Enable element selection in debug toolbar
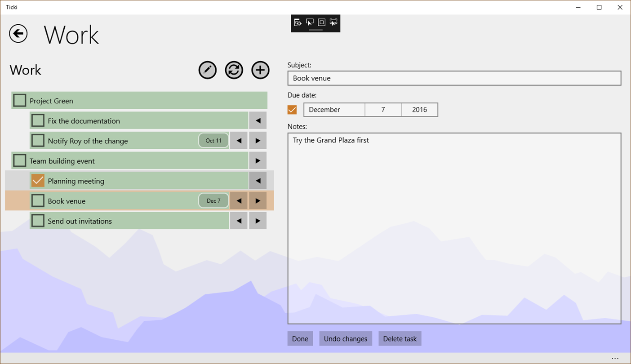Screen dimensions: 631x364 pos(310,22)
